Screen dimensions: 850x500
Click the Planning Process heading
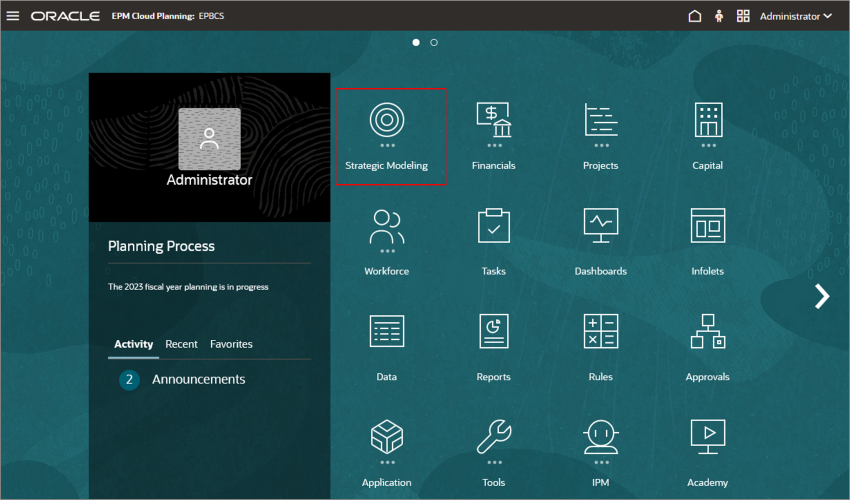161,246
